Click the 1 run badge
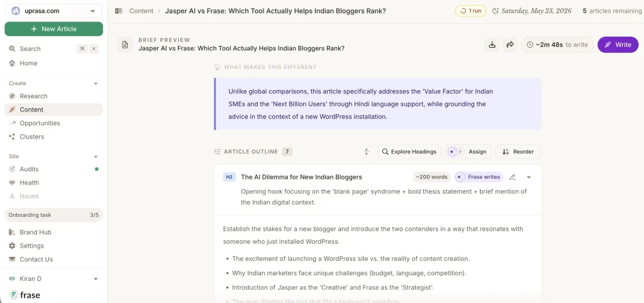Image resolution: width=644 pixels, height=303 pixels. (470, 11)
